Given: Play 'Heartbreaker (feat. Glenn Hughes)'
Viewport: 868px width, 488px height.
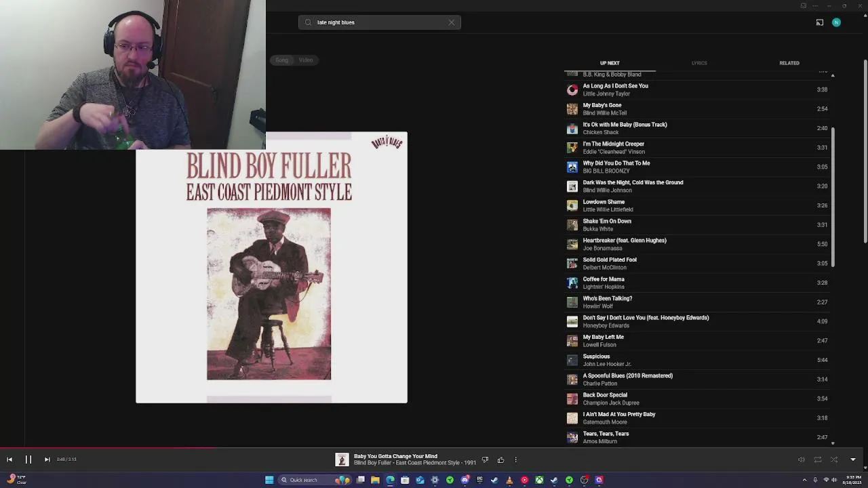Looking at the screenshot, I should (x=697, y=244).
